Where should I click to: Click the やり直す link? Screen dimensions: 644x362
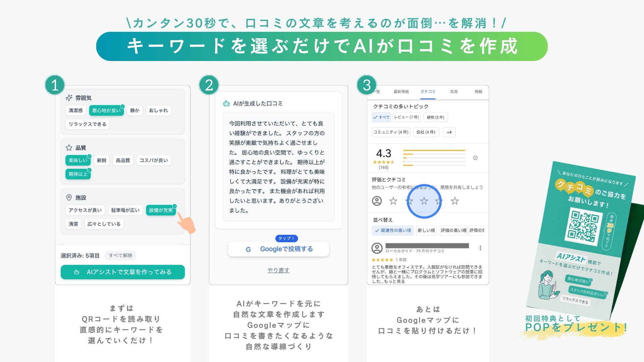click(x=278, y=270)
